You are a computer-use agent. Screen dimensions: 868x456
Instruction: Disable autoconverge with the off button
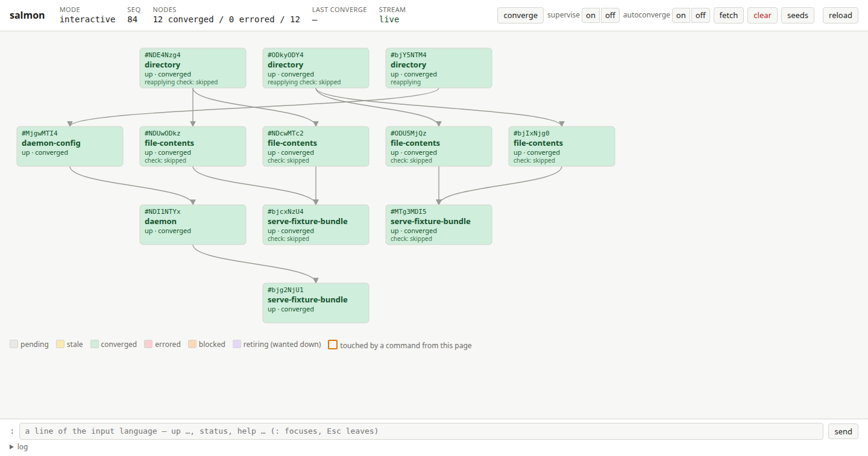coord(700,15)
